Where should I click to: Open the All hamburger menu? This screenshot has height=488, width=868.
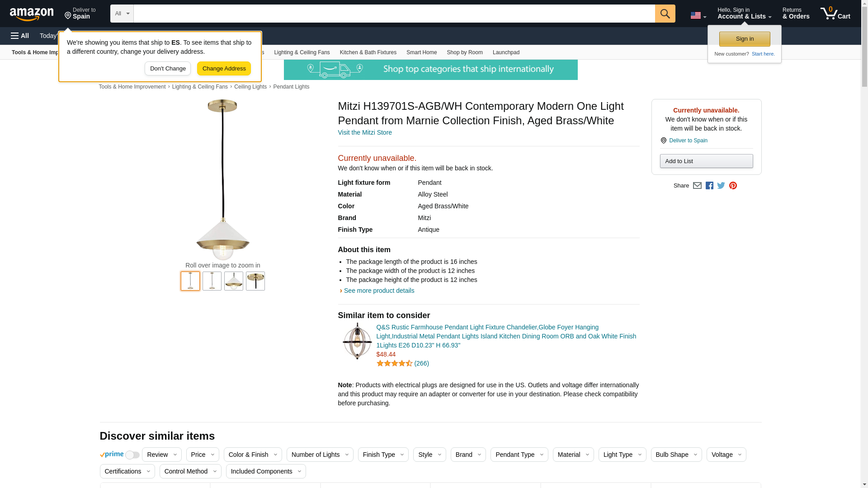point(20,36)
